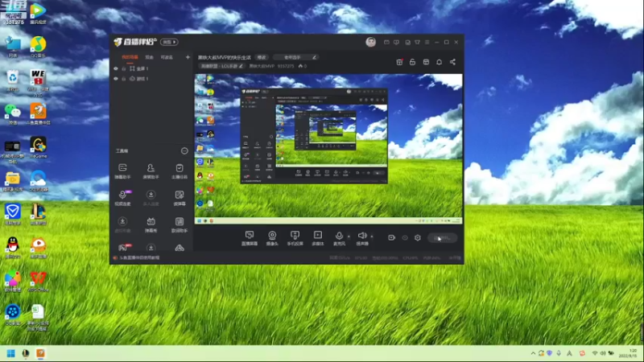Open the QQ penguin desktop icon
Screen dimensions: 644x362
pyautogui.click(x=13, y=248)
